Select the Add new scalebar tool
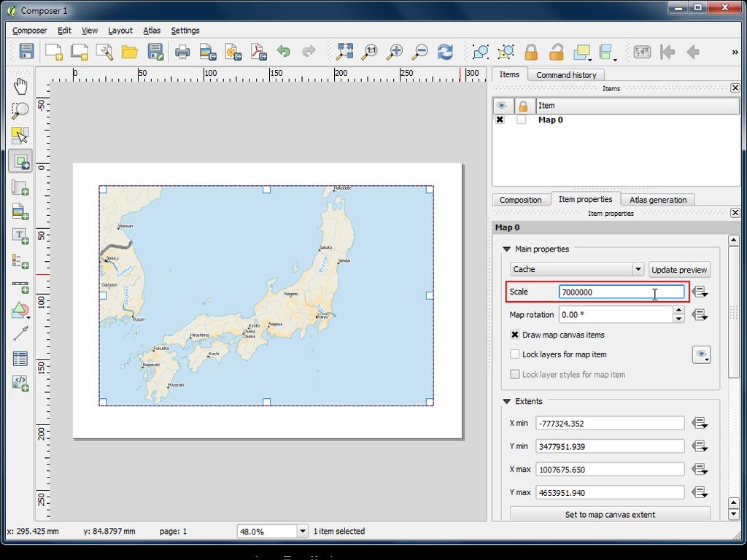This screenshot has width=747, height=560. (x=20, y=286)
